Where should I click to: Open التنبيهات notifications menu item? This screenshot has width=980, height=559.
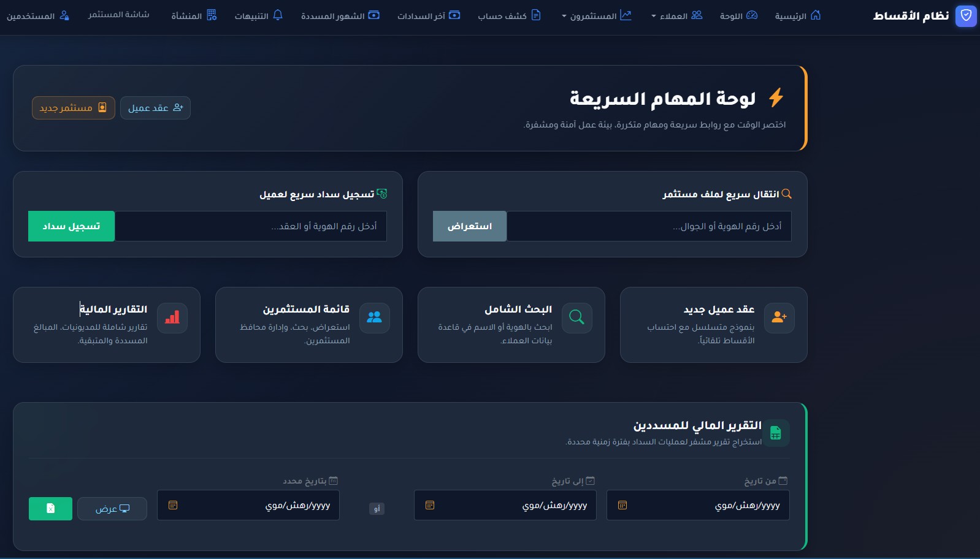tap(258, 15)
